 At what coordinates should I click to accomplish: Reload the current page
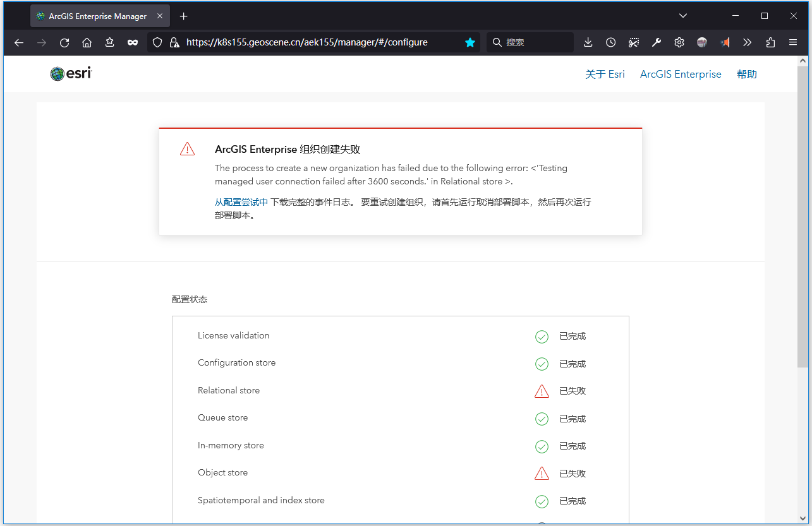pos(64,42)
